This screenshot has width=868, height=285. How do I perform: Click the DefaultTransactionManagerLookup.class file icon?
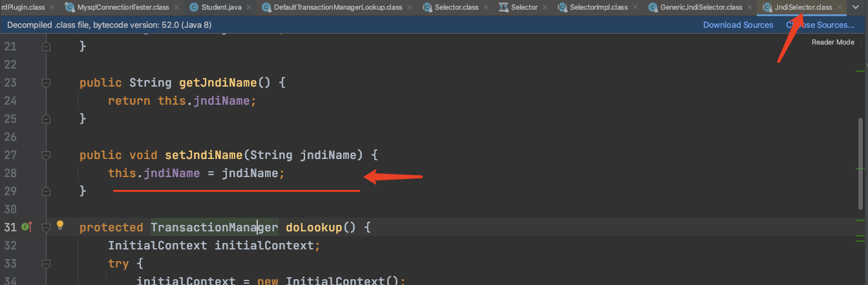pyautogui.click(x=266, y=7)
